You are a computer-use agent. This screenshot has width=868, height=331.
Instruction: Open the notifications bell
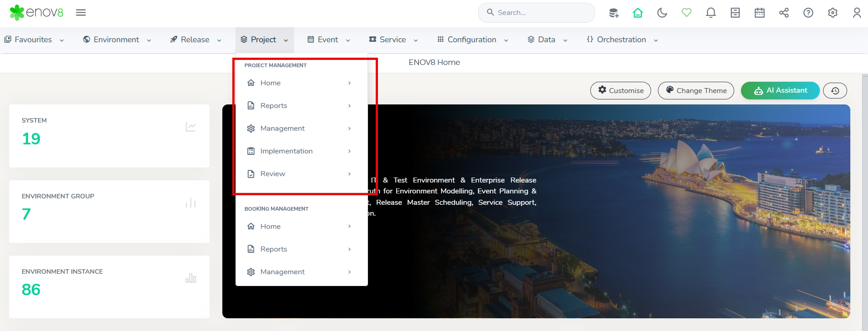(711, 13)
